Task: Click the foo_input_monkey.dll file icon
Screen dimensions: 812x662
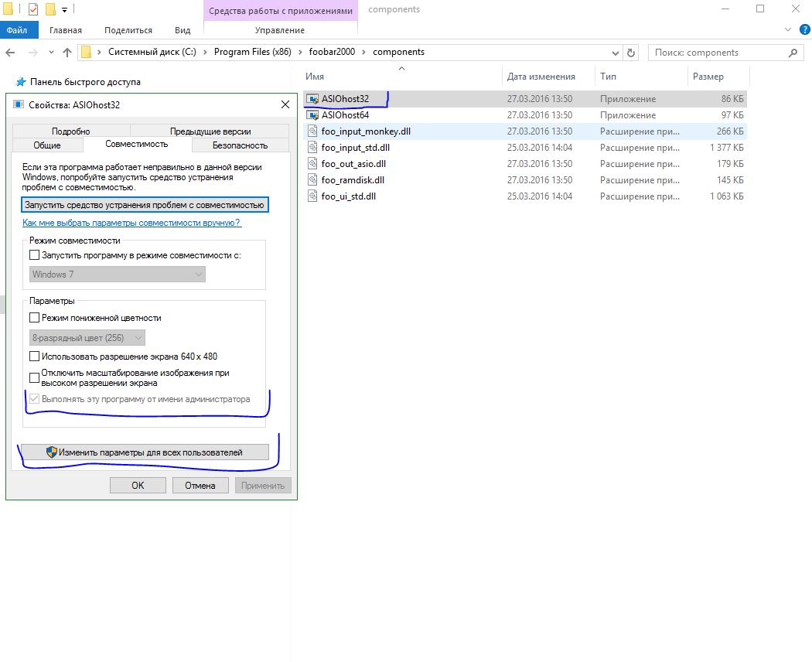Action: [312, 131]
